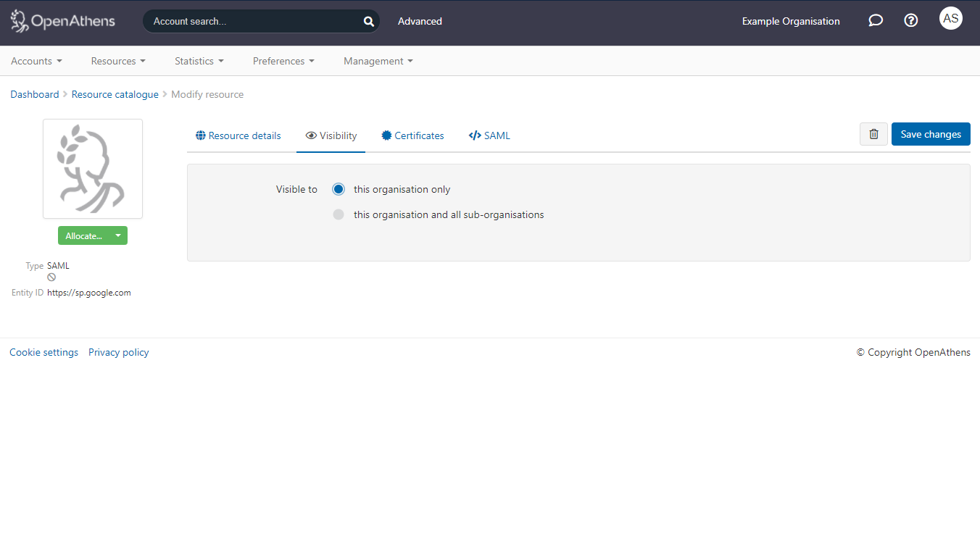980x560 pixels.
Task: Open the Accounts menu dropdown
Action: click(x=36, y=61)
